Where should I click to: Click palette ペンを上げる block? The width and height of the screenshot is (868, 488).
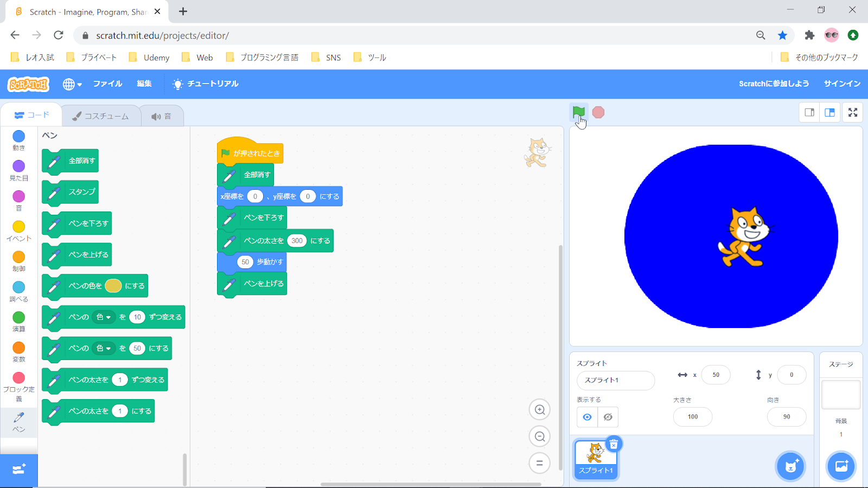[77, 255]
